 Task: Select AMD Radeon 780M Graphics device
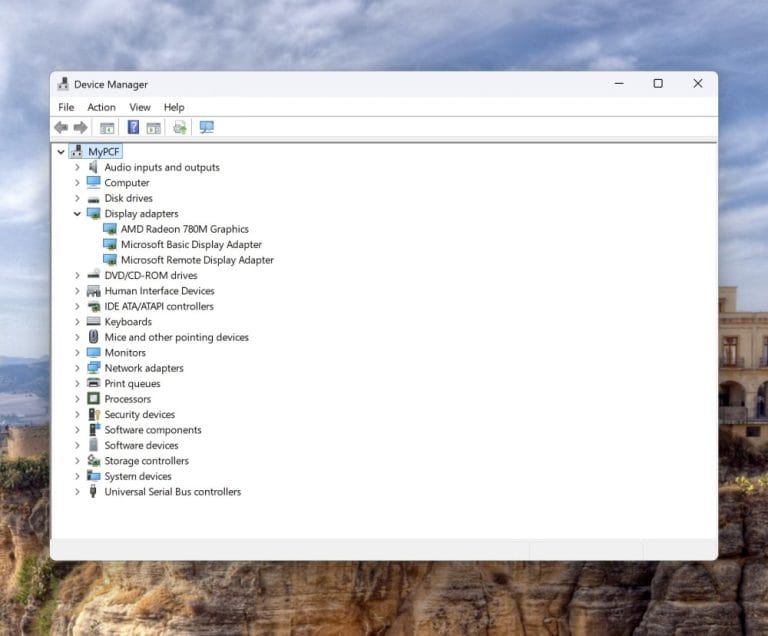pos(184,229)
